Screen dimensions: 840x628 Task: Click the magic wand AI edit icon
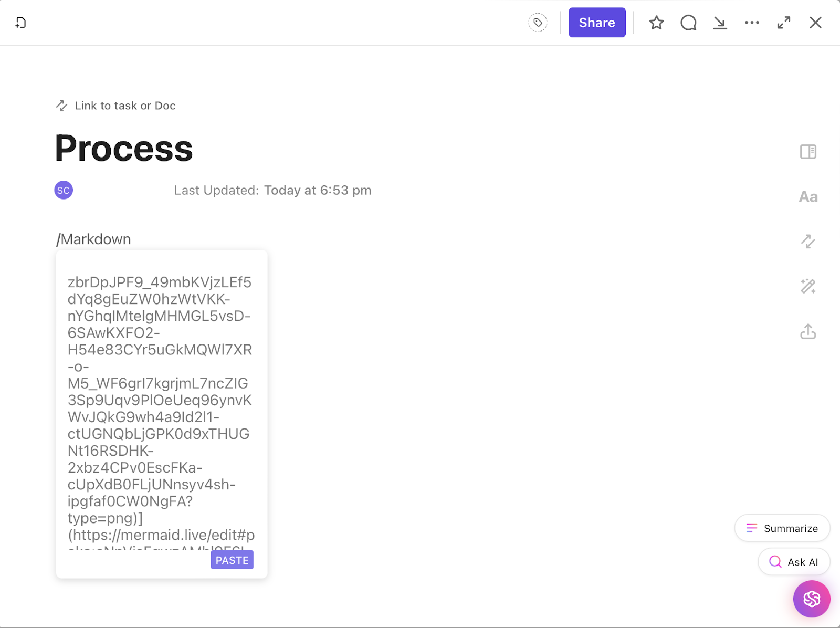[x=808, y=286]
